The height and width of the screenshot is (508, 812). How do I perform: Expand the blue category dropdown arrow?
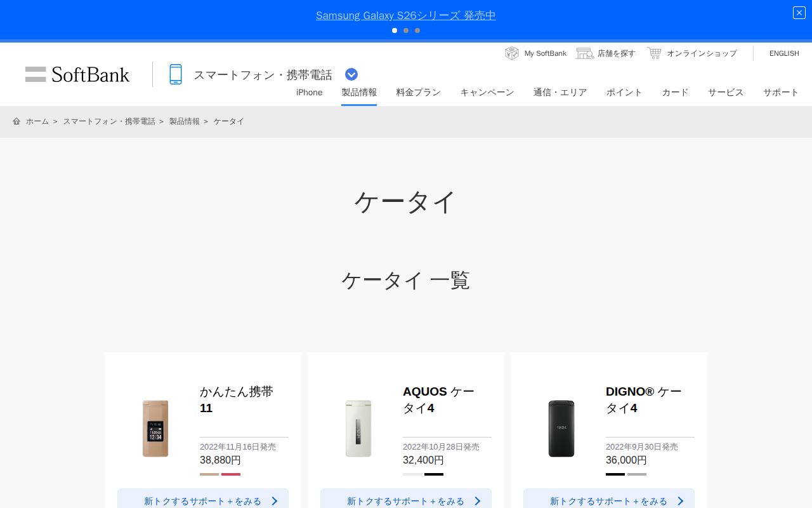351,74
